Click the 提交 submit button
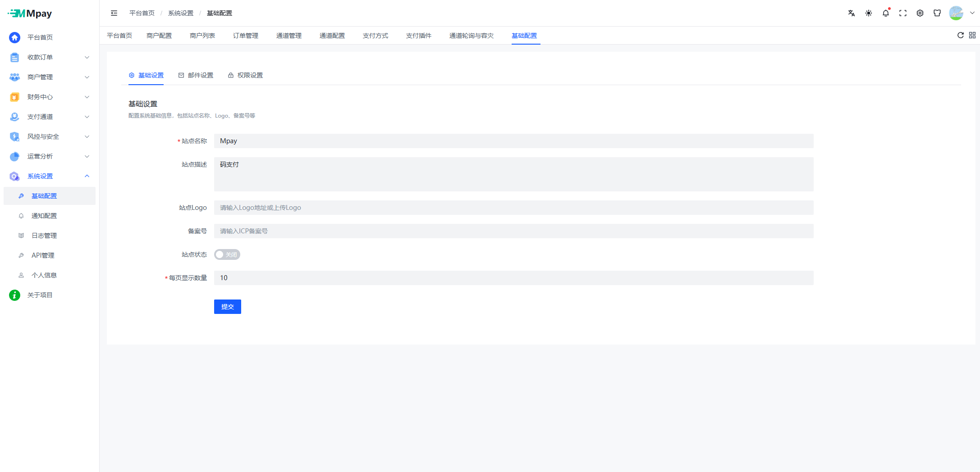Image resolution: width=980 pixels, height=472 pixels. (227, 307)
